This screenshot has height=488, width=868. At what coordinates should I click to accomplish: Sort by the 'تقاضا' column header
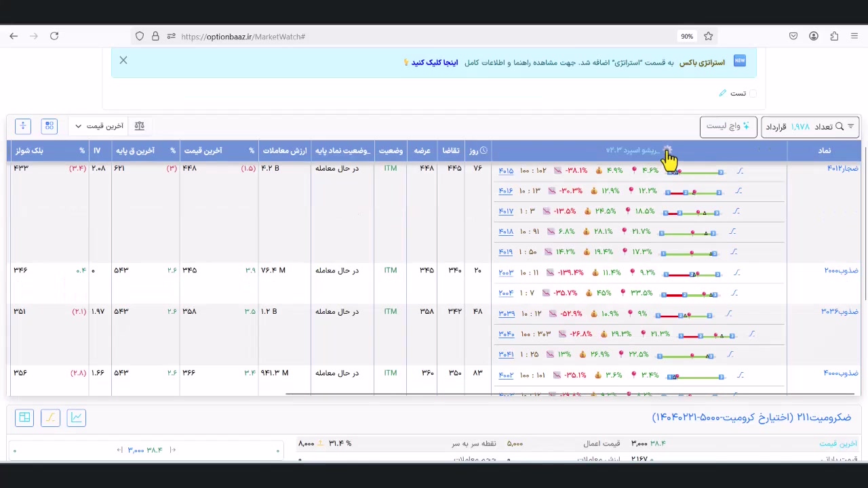[451, 150]
